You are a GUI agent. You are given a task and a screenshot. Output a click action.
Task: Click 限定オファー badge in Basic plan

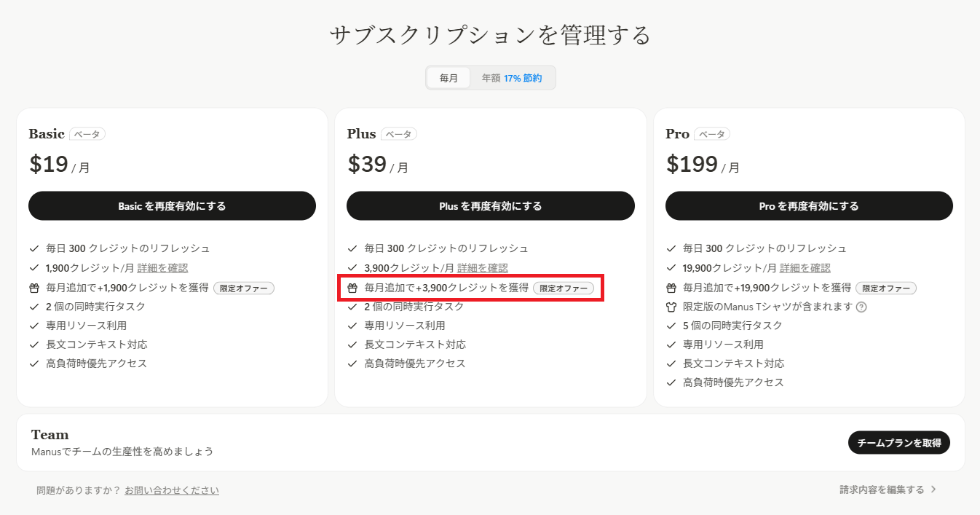[244, 288]
